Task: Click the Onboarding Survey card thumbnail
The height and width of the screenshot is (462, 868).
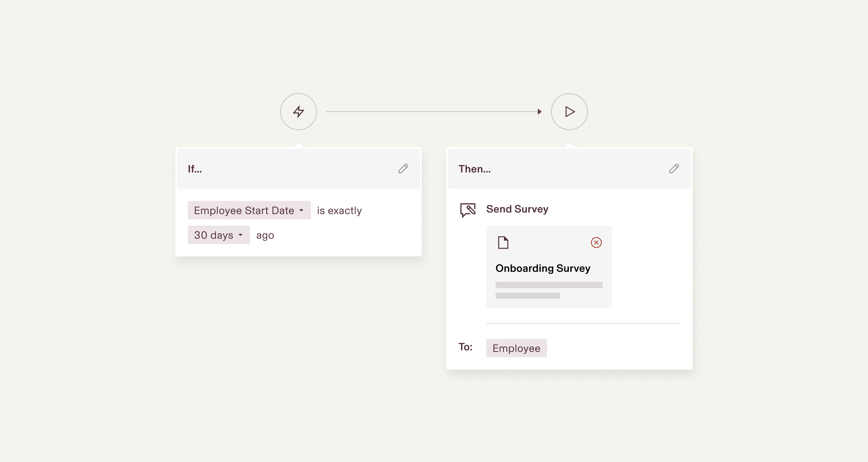Action: 549,291
